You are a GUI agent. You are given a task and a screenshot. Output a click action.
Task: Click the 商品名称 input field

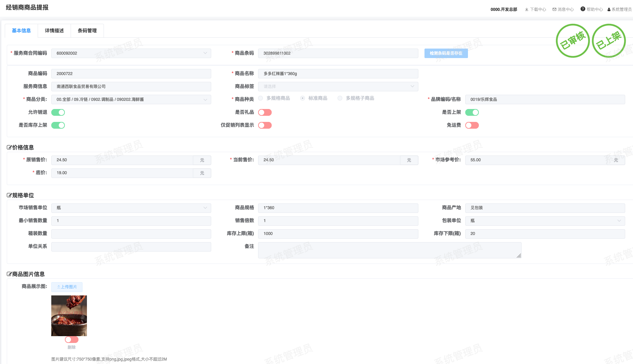click(x=338, y=74)
